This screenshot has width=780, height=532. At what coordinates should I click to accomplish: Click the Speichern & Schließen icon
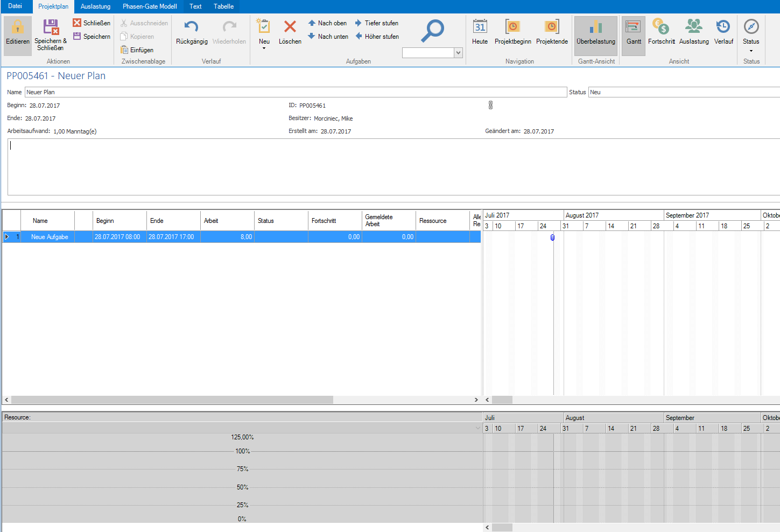pos(51,27)
